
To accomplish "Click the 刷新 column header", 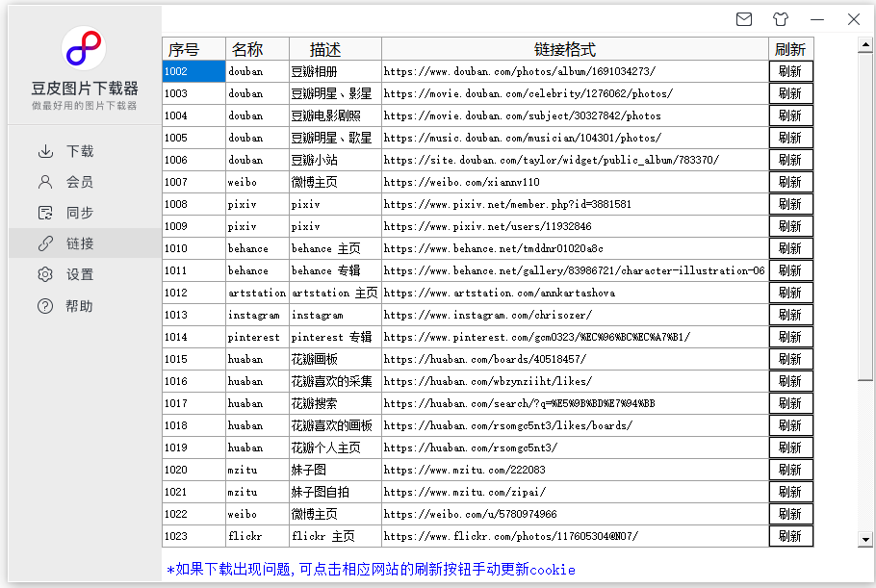I will tap(790, 49).
